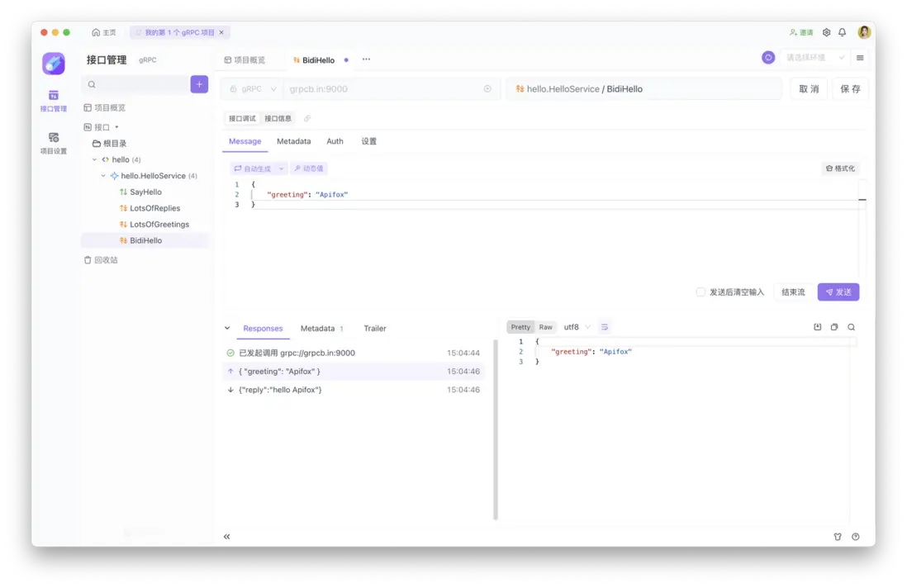Screen dimensions: 907x588
Task: Select the sent greeting Apifox message row
Action: (353, 371)
